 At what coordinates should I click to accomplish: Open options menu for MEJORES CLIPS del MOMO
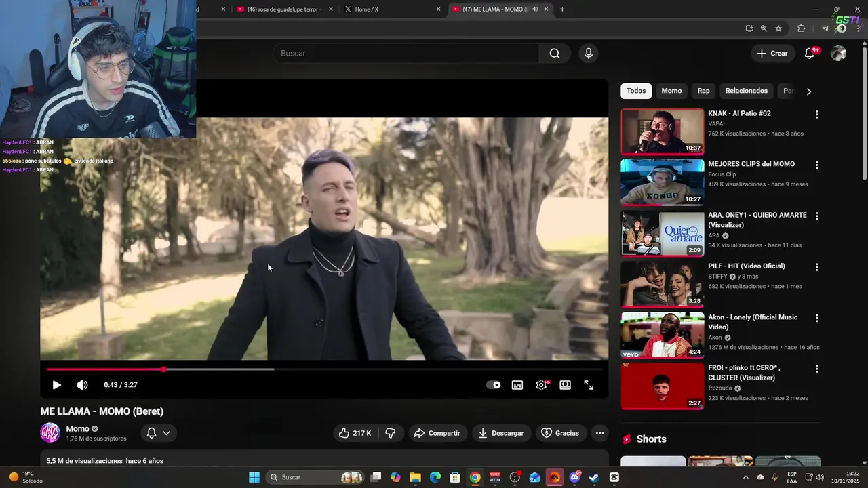816,165
